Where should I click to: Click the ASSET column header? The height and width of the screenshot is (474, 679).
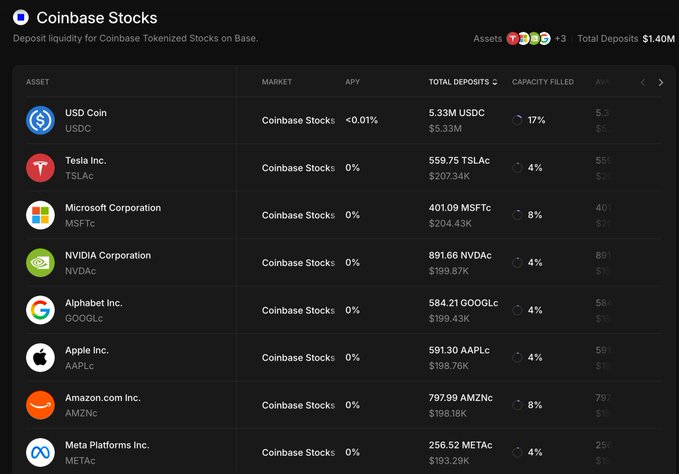click(38, 82)
